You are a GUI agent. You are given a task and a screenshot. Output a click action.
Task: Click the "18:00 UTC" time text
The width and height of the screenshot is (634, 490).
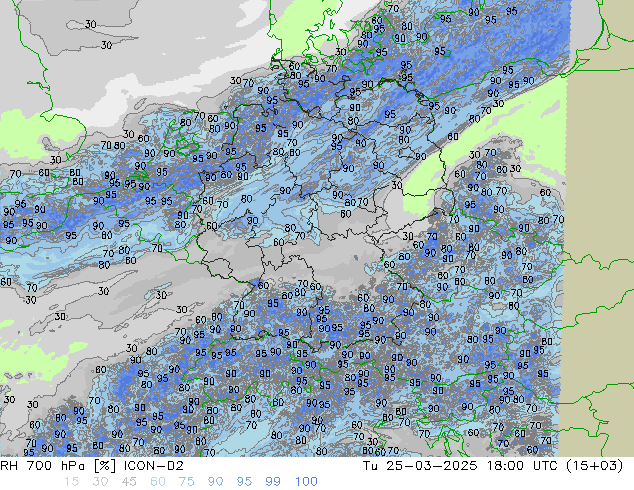(524, 466)
